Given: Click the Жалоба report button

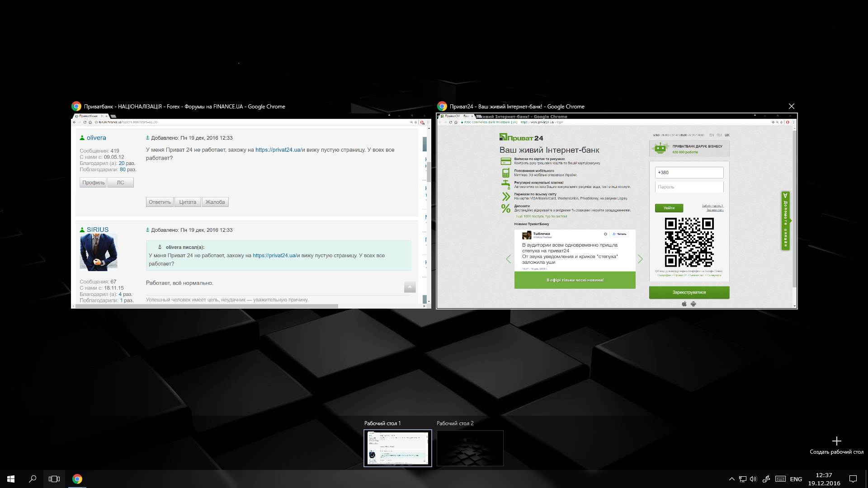Looking at the screenshot, I should [215, 202].
